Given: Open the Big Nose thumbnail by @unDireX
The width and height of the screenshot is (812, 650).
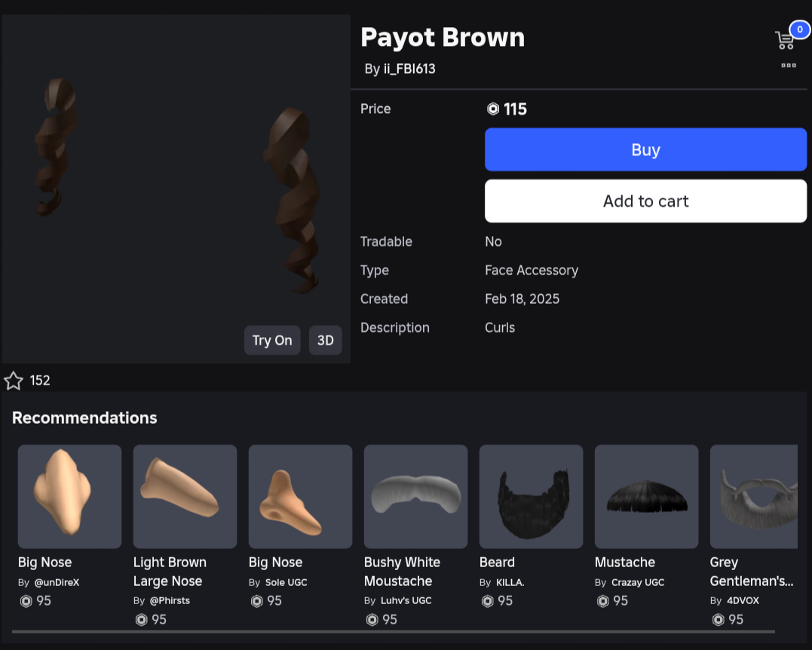Looking at the screenshot, I should coord(69,496).
